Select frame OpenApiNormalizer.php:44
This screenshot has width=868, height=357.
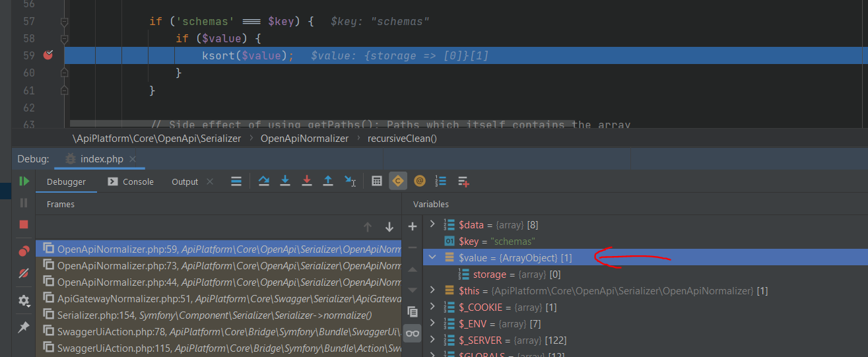pyautogui.click(x=218, y=282)
